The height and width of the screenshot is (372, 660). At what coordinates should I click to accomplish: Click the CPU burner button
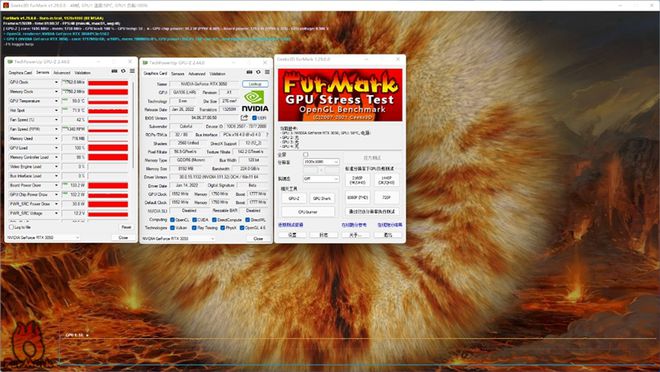[308, 212]
